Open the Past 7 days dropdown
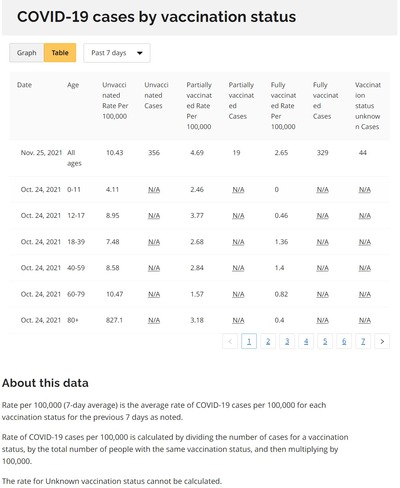400x488 pixels. tap(117, 53)
